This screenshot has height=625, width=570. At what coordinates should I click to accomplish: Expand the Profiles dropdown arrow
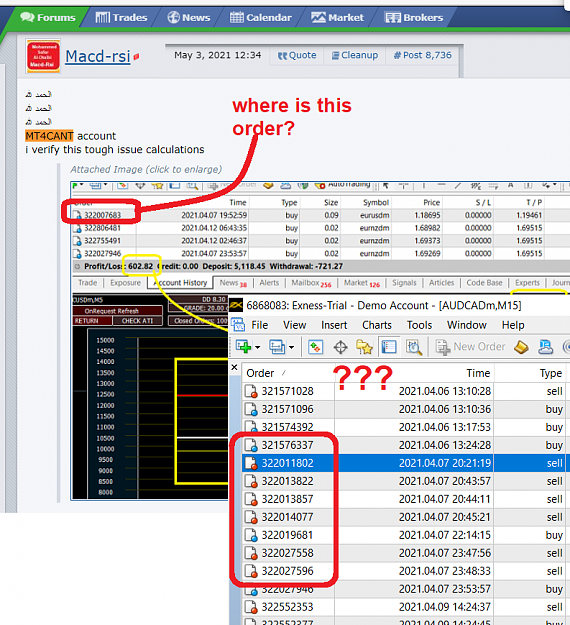click(292, 347)
